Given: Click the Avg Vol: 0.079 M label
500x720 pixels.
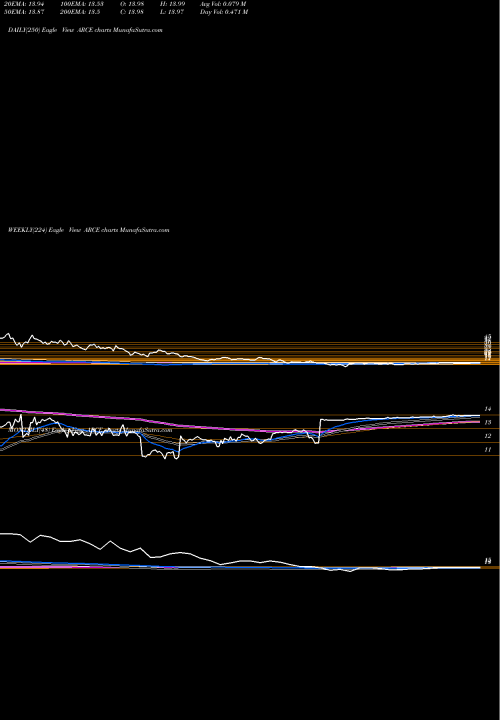Looking at the screenshot, I should [223, 4].
